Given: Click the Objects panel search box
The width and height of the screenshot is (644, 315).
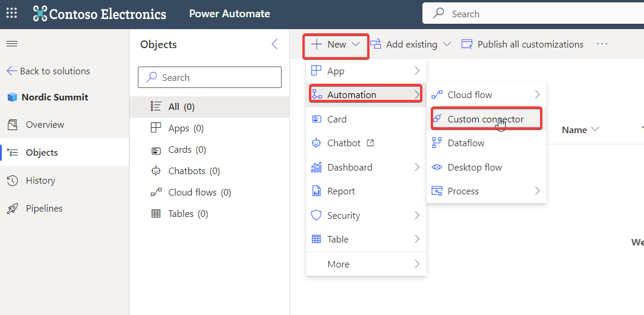Looking at the screenshot, I should point(210,78).
